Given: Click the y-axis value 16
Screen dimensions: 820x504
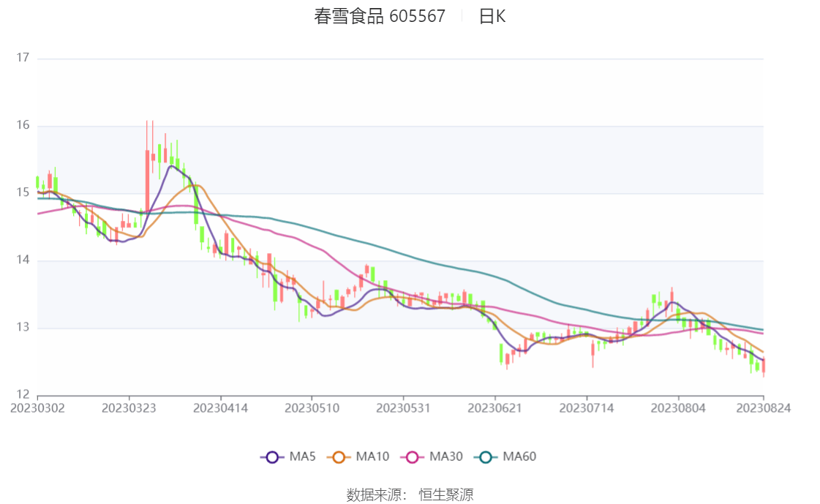Looking at the screenshot, I should tap(23, 125).
